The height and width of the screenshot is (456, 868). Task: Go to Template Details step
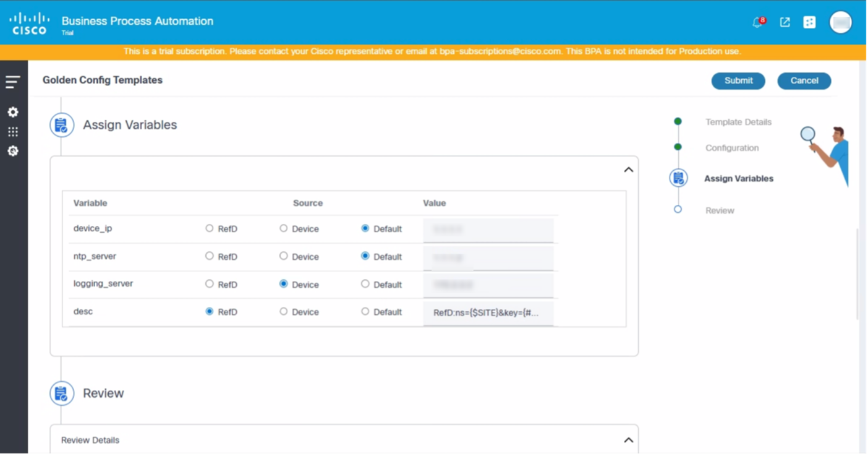739,122
